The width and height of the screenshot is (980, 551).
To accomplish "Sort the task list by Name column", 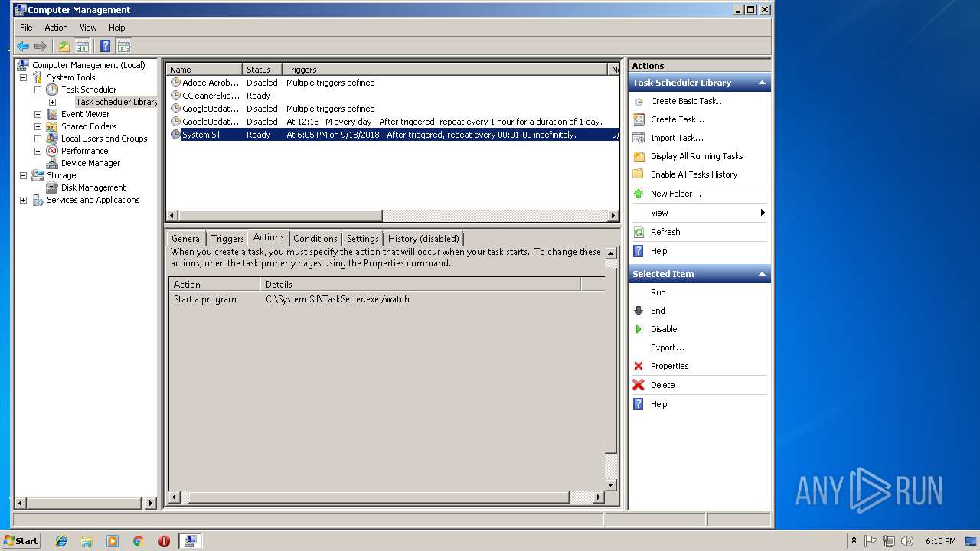I will [x=204, y=70].
